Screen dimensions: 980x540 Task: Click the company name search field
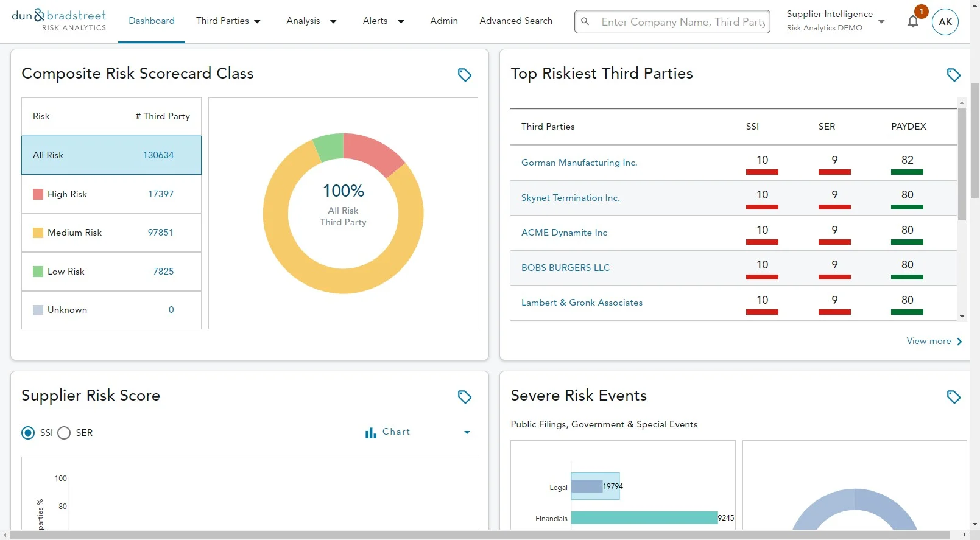click(683, 22)
